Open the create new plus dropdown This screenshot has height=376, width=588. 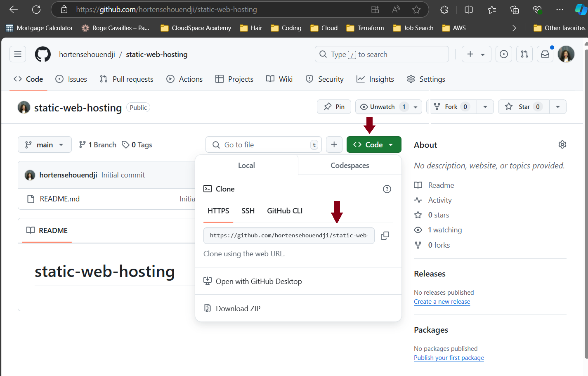476,54
